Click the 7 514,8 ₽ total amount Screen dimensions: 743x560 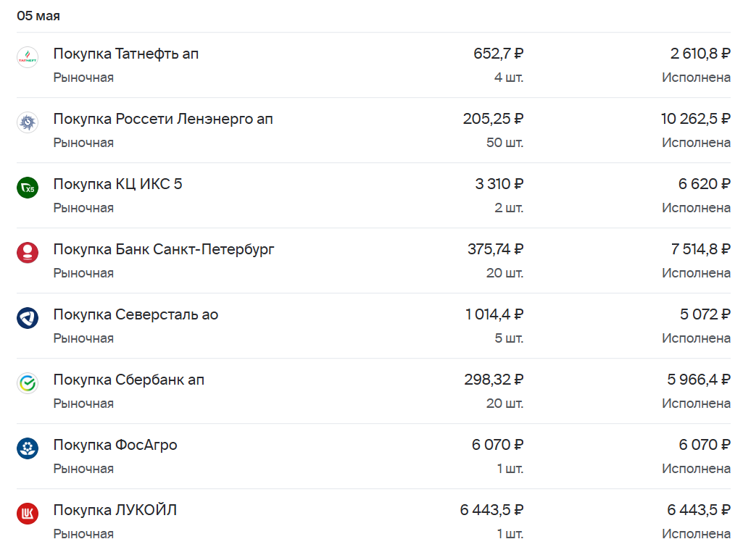click(700, 249)
